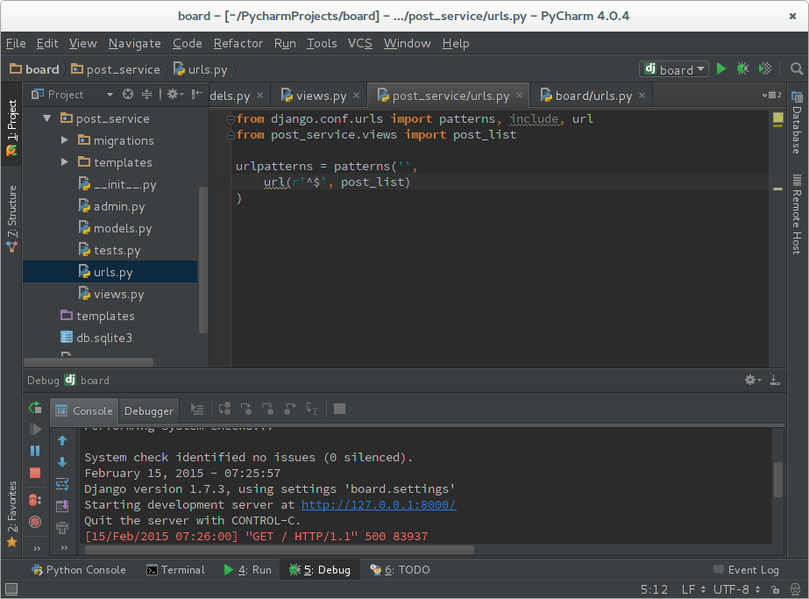The width and height of the screenshot is (809, 599).
Task: Open the Hector inspector icon in status bar
Action: point(795,589)
